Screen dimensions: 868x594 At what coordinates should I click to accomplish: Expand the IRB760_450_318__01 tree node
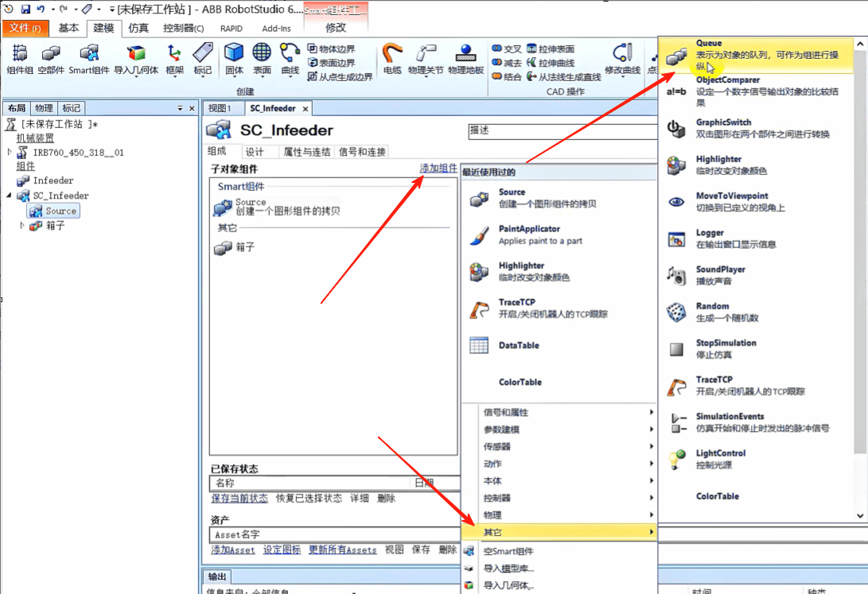click(10, 152)
